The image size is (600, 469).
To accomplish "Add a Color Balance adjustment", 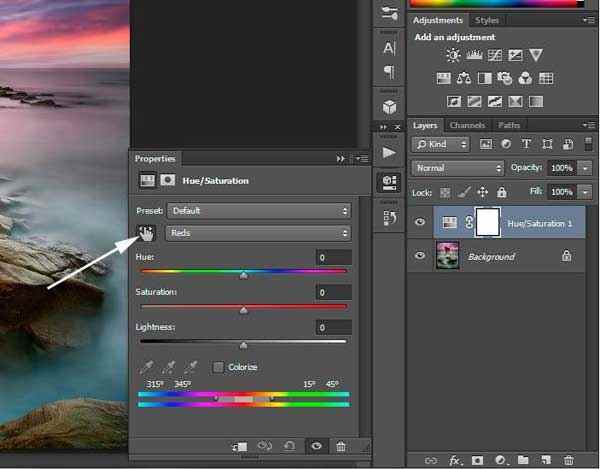I will (x=464, y=78).
